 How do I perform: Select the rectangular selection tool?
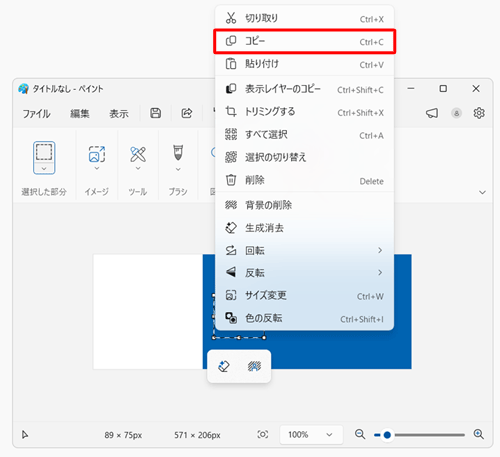coord(44,152)
